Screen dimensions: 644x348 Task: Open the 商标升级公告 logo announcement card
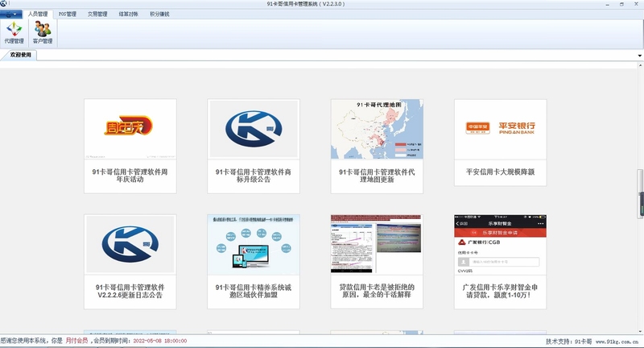coord(254,146)
